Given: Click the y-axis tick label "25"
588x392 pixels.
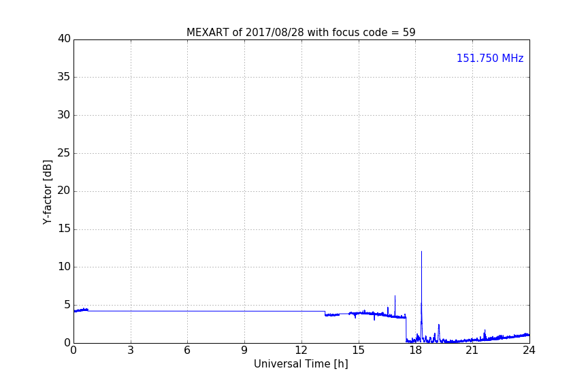Looking at the screenshot, I should (x=64, y=152).
